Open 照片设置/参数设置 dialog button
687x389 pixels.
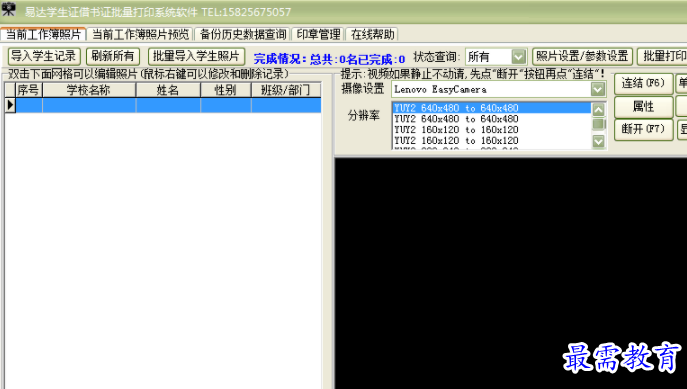582,56
